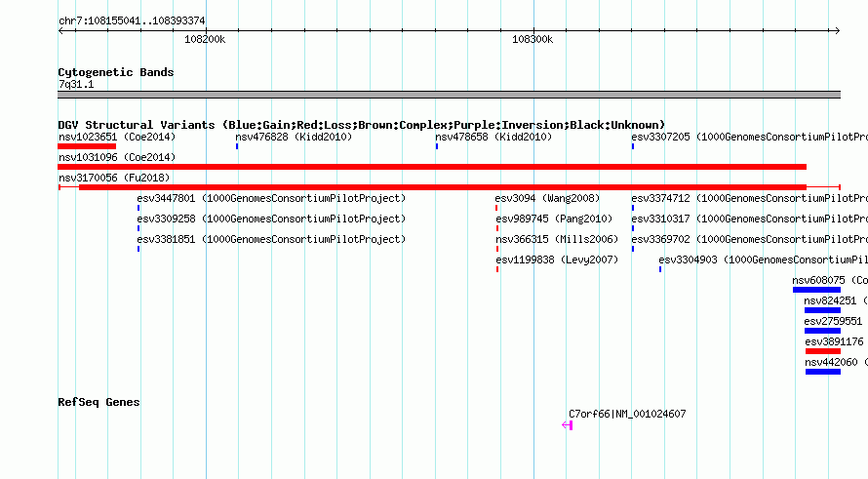This screenshot has height=479, width=868.
Task: Click the nsv1023651 (Coe2014) variant label
Action: point(117,137)
